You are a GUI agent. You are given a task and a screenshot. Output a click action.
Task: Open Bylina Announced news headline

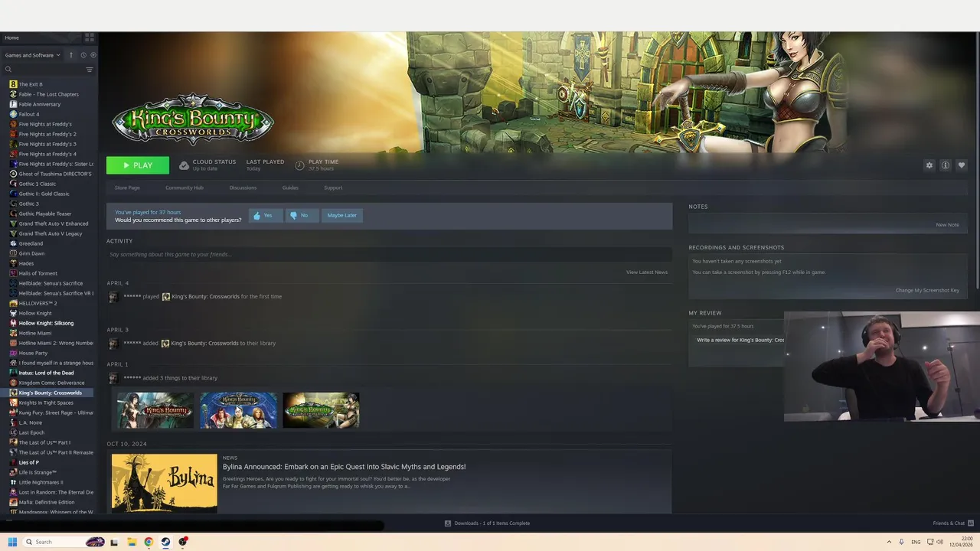click(344, 467)
